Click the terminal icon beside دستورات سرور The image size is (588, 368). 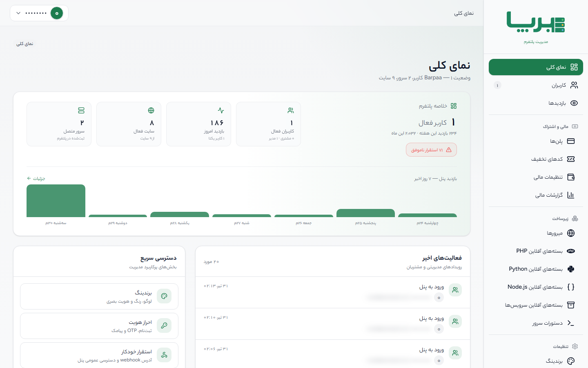tap(571, 323)
